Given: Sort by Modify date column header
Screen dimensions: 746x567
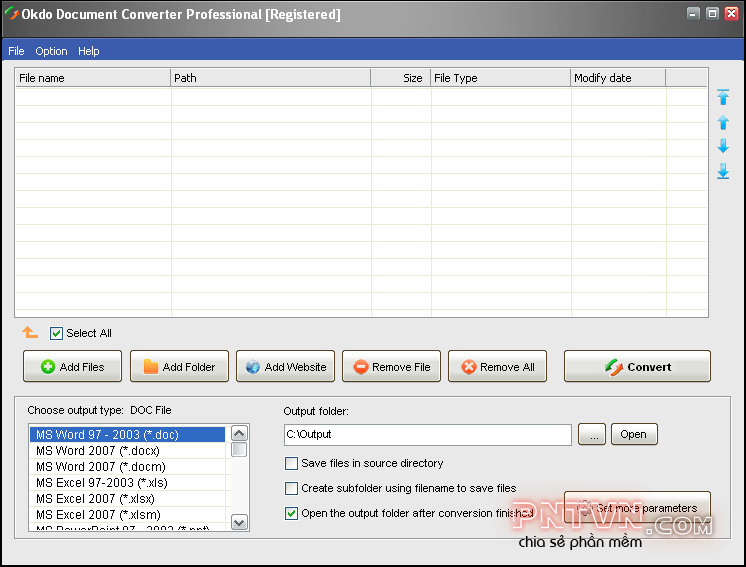Looking at the screenshot, I should tap(618, 78).
